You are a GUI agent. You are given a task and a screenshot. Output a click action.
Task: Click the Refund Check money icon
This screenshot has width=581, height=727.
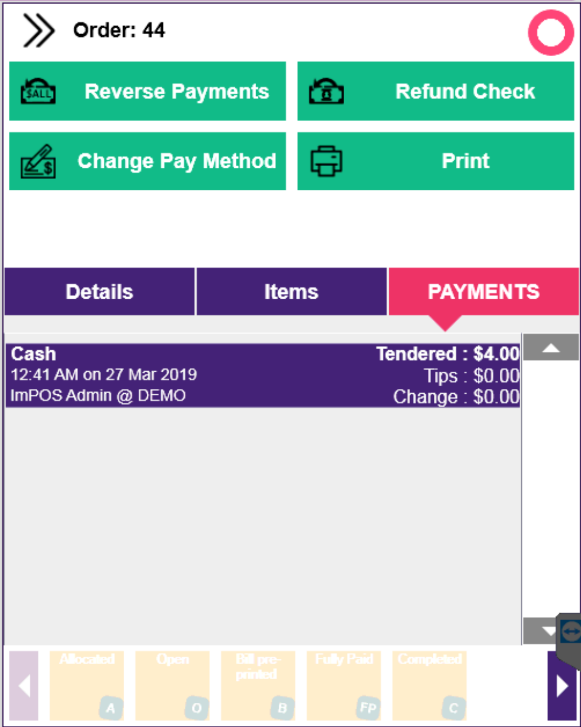326,91
